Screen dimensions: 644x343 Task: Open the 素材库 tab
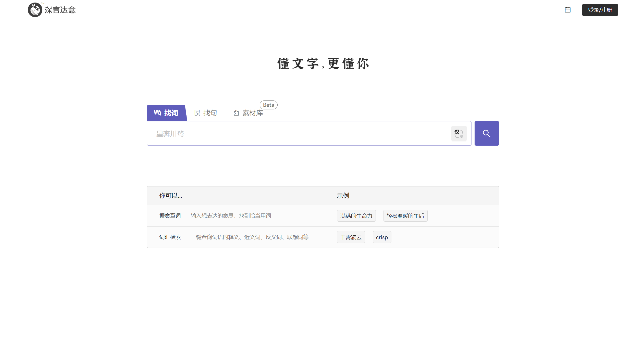pos(253,113)
